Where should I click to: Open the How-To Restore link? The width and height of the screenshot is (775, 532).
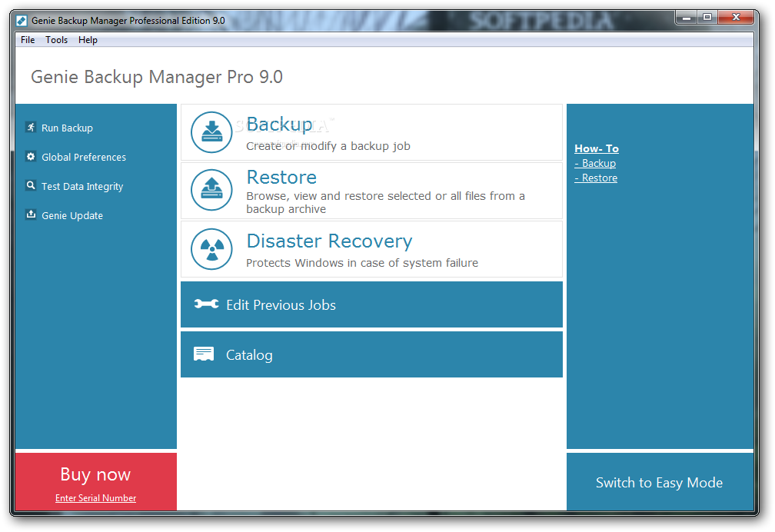click(x=596, y=178)
